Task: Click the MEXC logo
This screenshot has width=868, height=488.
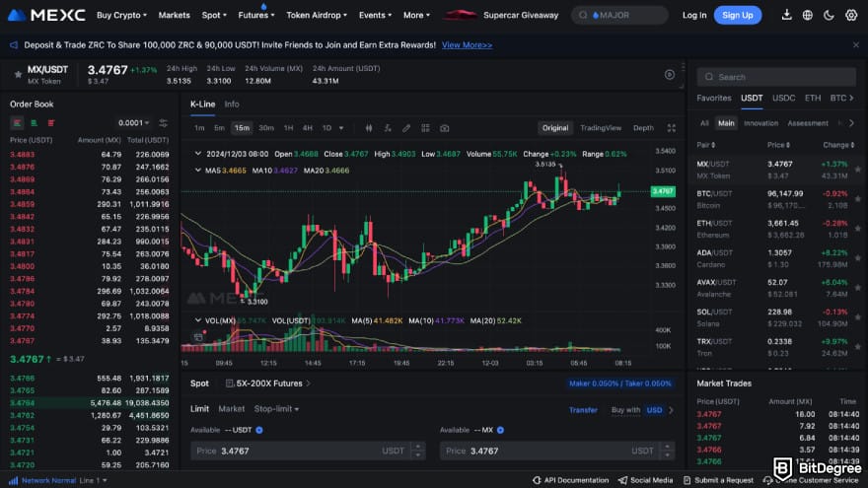Action: coord(46,15)
